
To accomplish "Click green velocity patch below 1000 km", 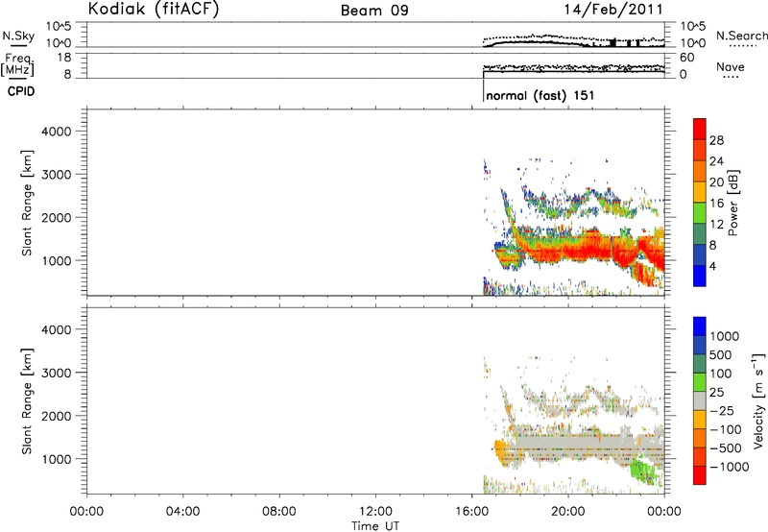I will tap(643, 472).
